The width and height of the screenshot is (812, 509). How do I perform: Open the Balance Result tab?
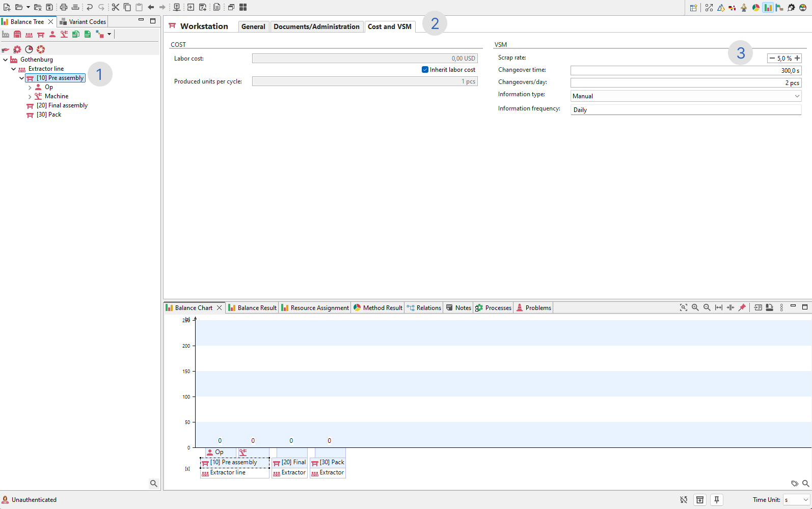point(253,308)
